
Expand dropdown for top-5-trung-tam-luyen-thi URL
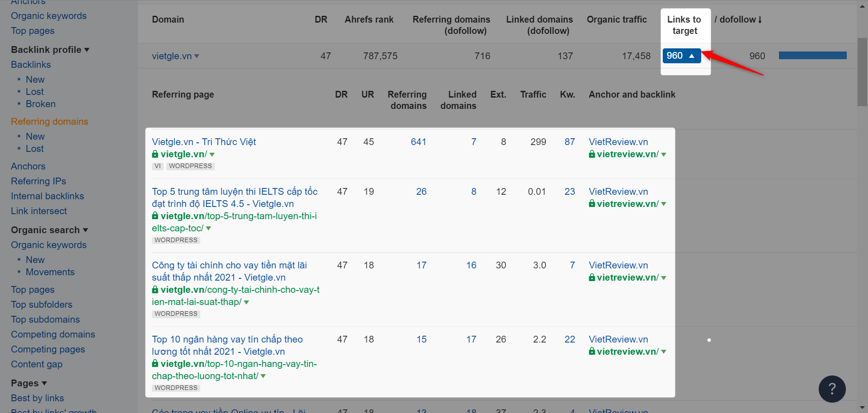[208, 229]
